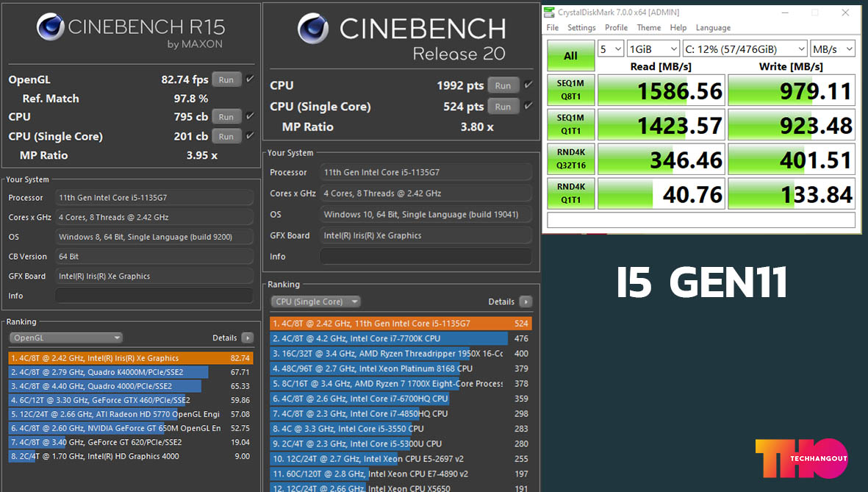868x492 pixels.
Task: Open the Settings menu in CrystalDiskMark
Action: coord(581,28)
